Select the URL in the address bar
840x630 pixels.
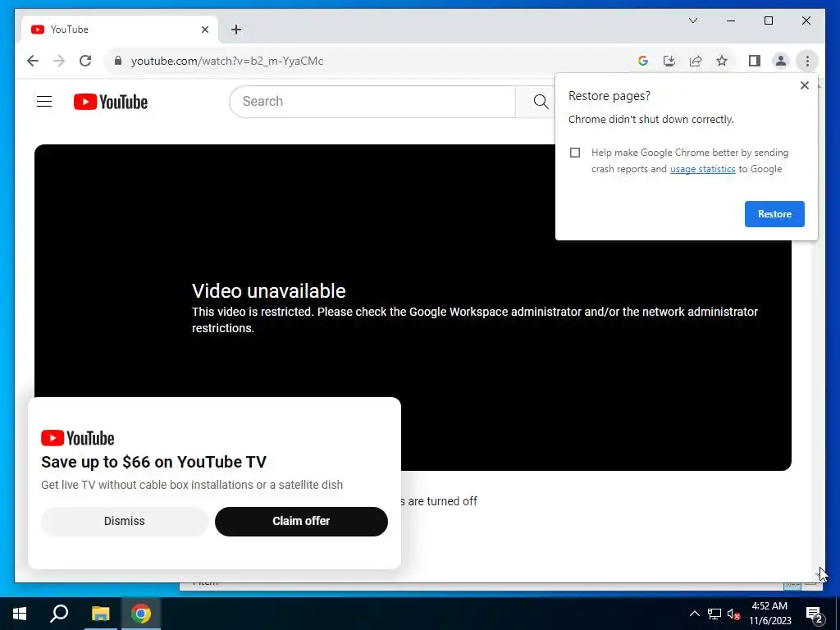(x=227, y=61)
